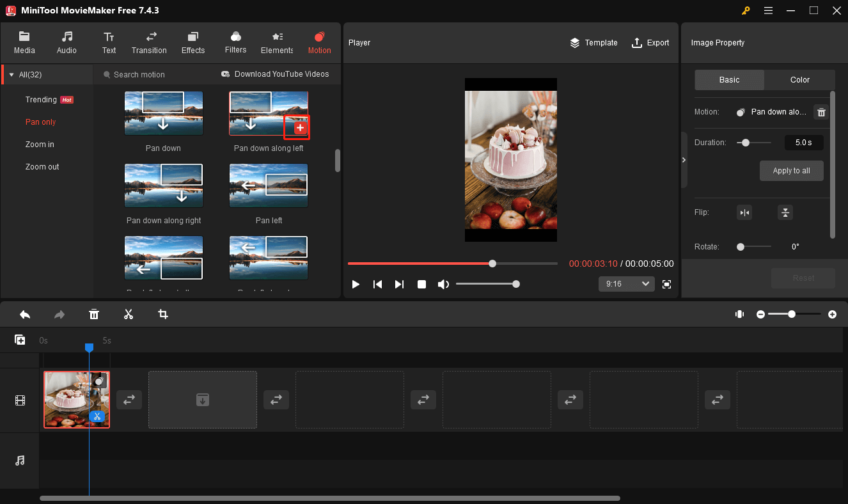Flip the image horizontally
This screenshot has width=848, height=504.
click(744, 213)
